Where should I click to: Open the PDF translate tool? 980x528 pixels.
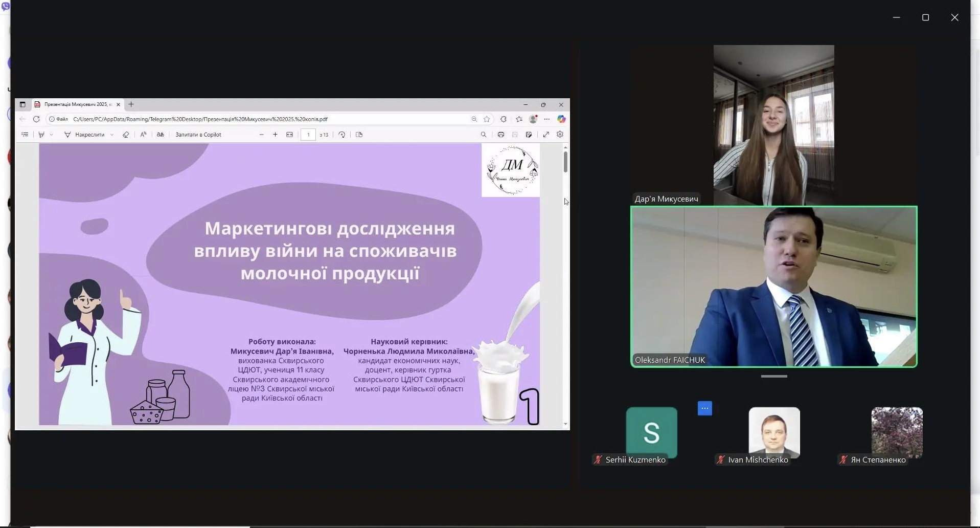pos(160,135)
